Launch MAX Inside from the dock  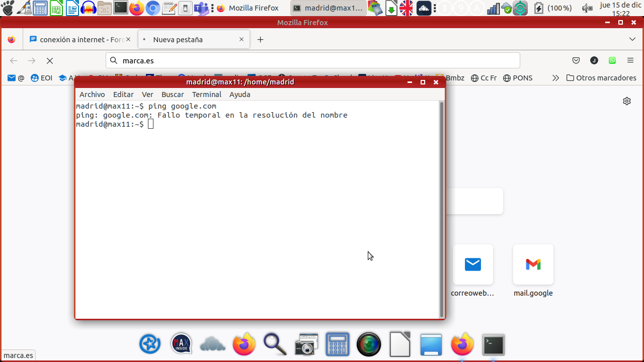pyautogui.click(x=181, y=344)
